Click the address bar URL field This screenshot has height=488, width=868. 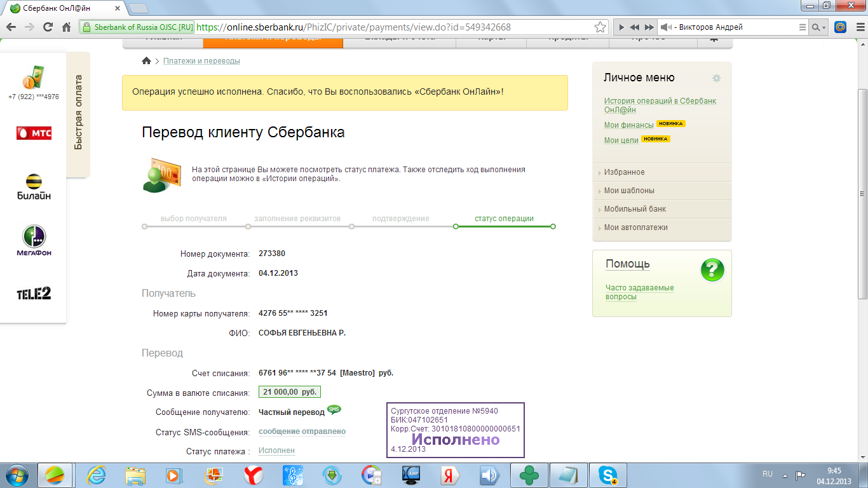point(394,27)
